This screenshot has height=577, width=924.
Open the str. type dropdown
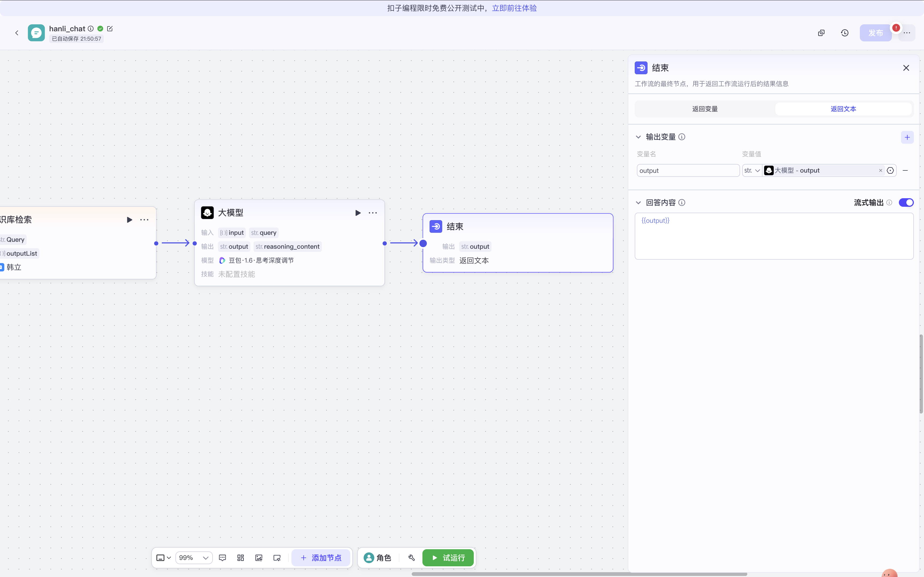pyautogui.click(x=752, y=171)
